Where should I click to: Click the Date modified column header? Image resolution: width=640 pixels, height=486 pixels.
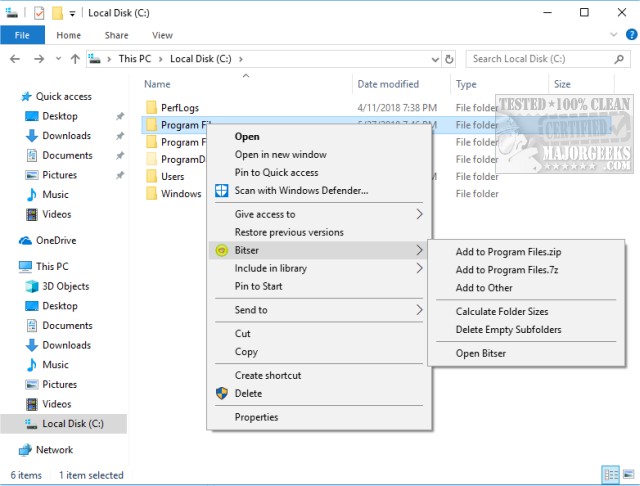click(x=388, y=85)
